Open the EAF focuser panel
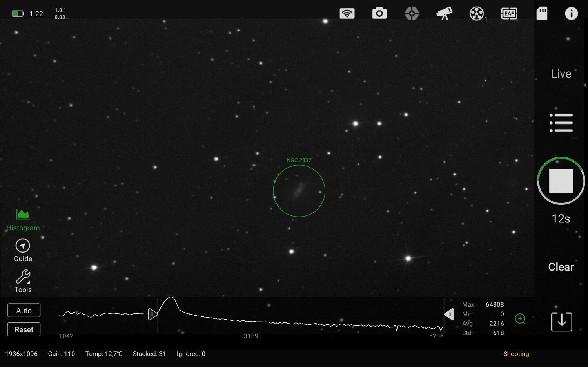 point(509,13)
